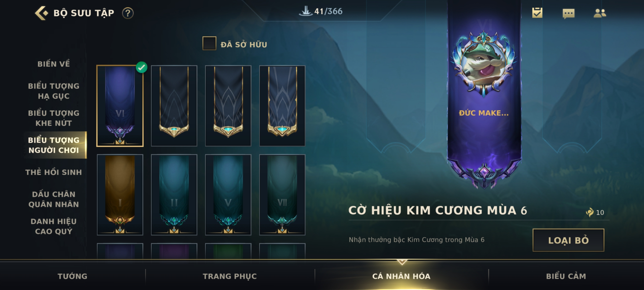Image resolution: width=644 pixels, height=290 pixels.
Task: Go back using the gold arrow icon
Action: [41, 13]
